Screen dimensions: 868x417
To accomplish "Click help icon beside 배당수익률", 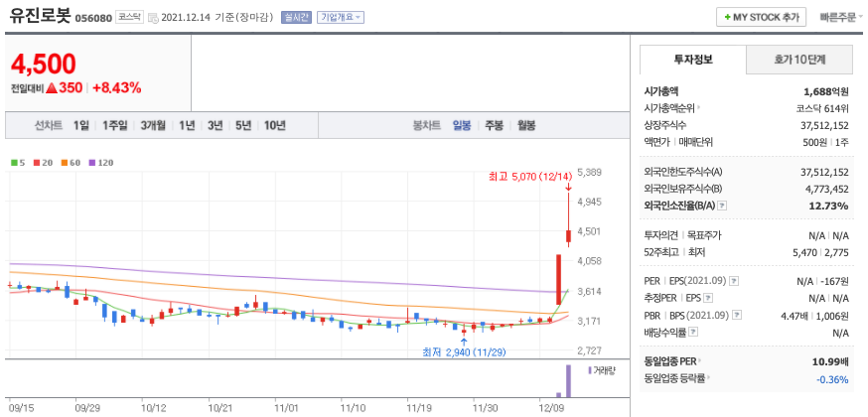I will pos(693,333).
